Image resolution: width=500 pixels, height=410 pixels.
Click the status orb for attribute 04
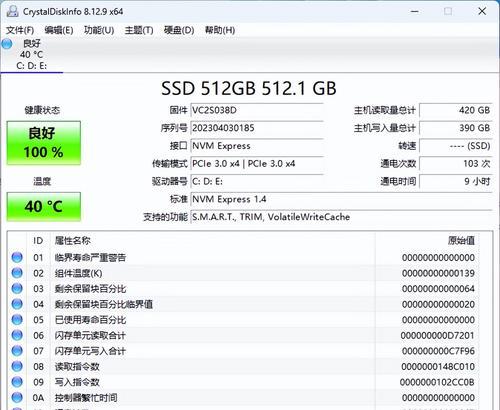tap(17, 304)
